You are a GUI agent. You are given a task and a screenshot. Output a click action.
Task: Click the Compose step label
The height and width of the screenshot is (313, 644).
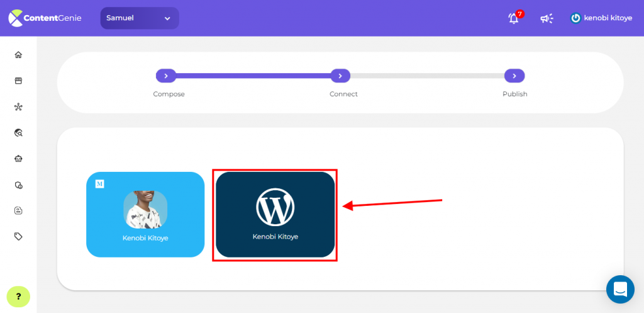pos(169,94)
